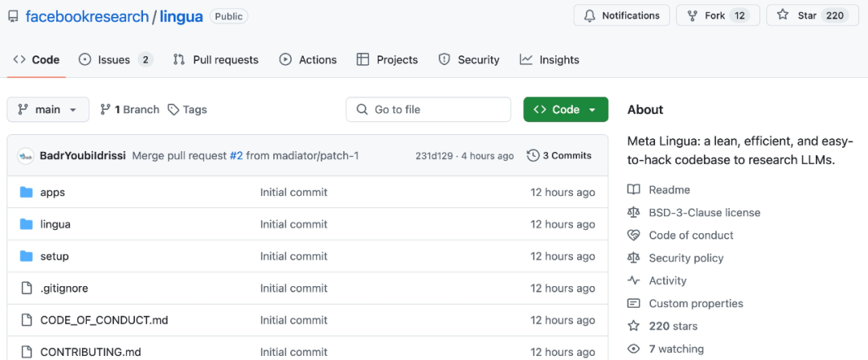The width and height of the screenshot is (868, 360).
Task: Open the apps folder
Action: click(x=52, y=192)
